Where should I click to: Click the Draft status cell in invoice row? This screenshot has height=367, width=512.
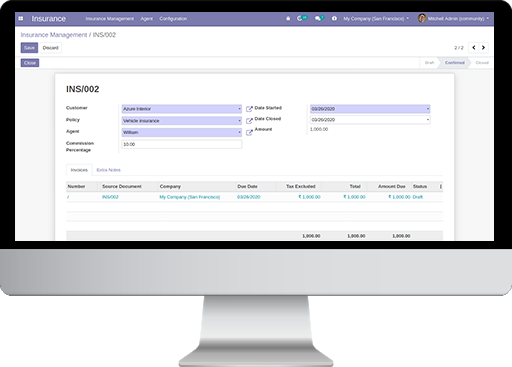[418, 197]
